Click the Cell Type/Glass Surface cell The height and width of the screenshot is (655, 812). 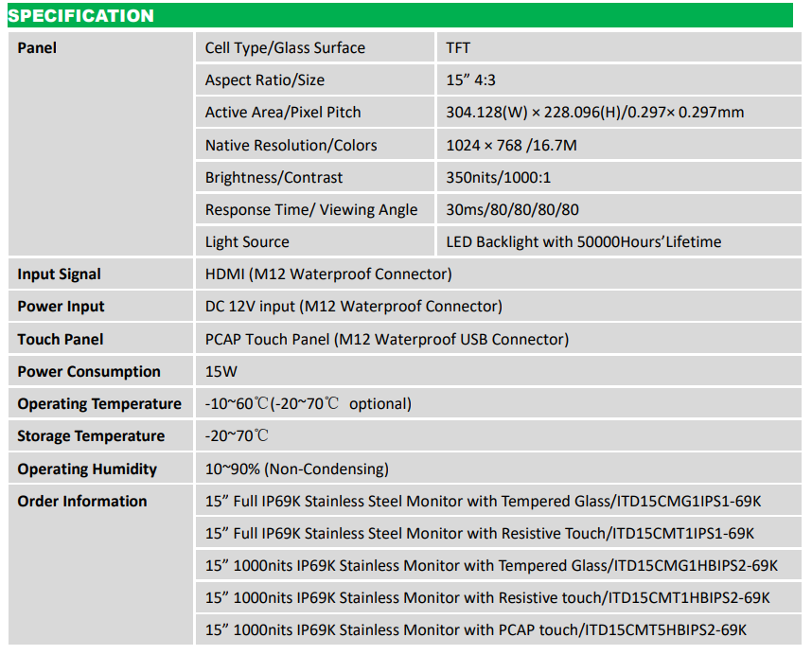click(x=285, y=48)
